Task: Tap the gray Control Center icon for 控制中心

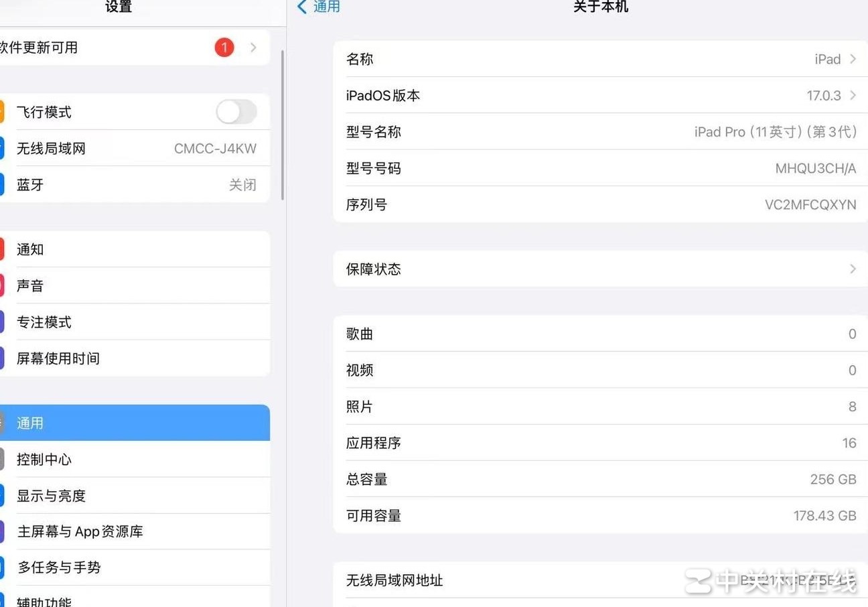Action: click(3, 460)
